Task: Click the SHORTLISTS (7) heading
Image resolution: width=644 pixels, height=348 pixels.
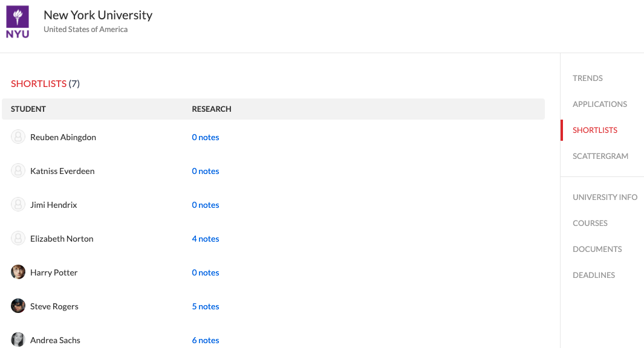Action: 45,84
